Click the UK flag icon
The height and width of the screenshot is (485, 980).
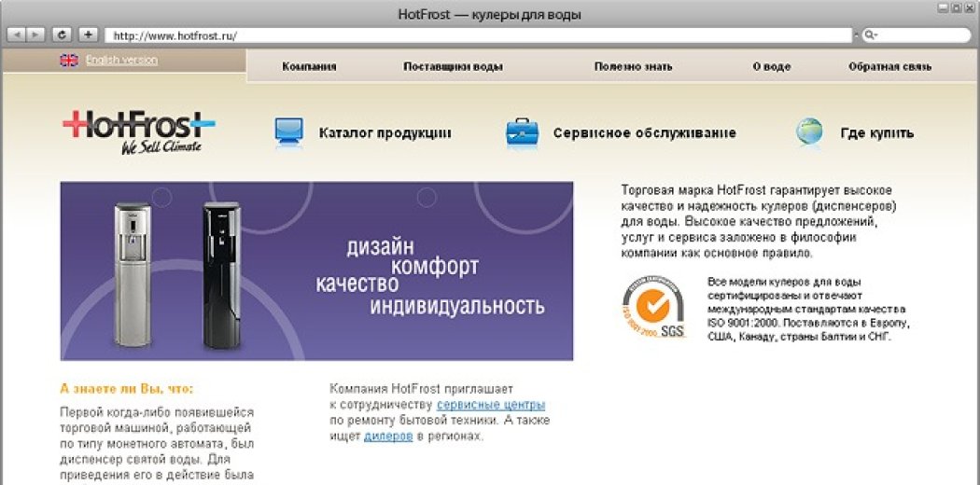[69, 60]
